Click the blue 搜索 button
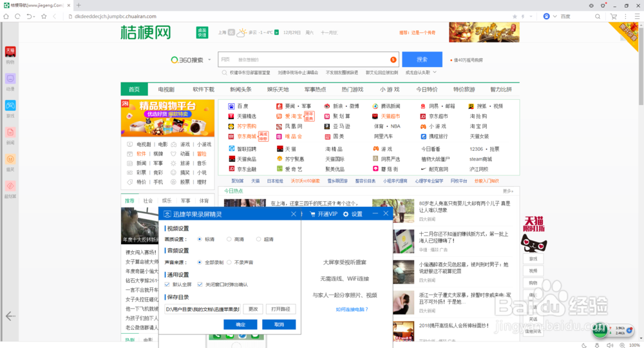This screenshot has height=348, width=644. (x=422, y=59)
